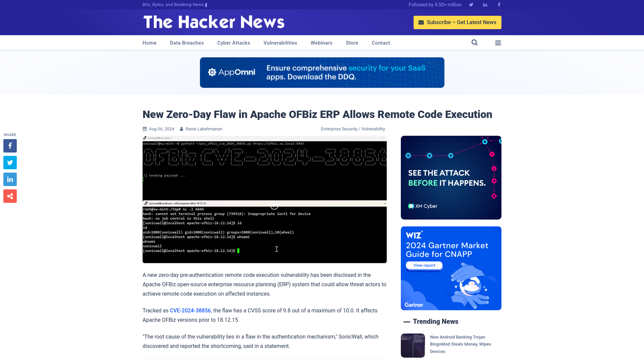644x362 pixels.
Task: Click the hamburger menu icon in navbar
Action: 498,43
